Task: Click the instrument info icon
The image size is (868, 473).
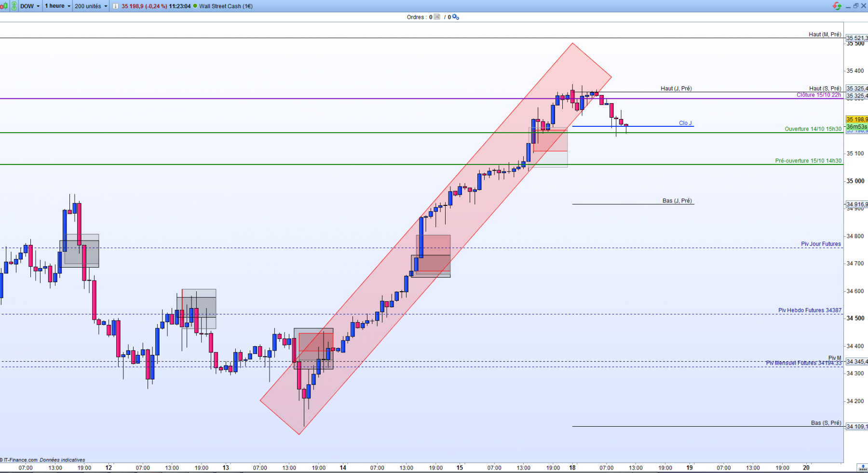Action: click(x=116, y=6)
